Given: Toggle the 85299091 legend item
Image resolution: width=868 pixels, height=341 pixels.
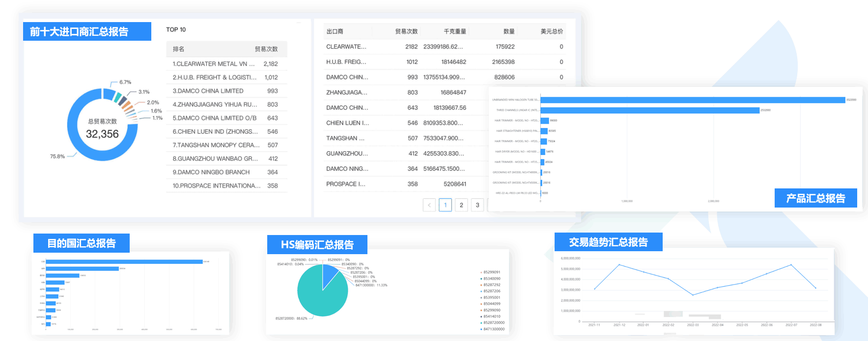Looking at the screenshot, I should click(x=491, y=272).
